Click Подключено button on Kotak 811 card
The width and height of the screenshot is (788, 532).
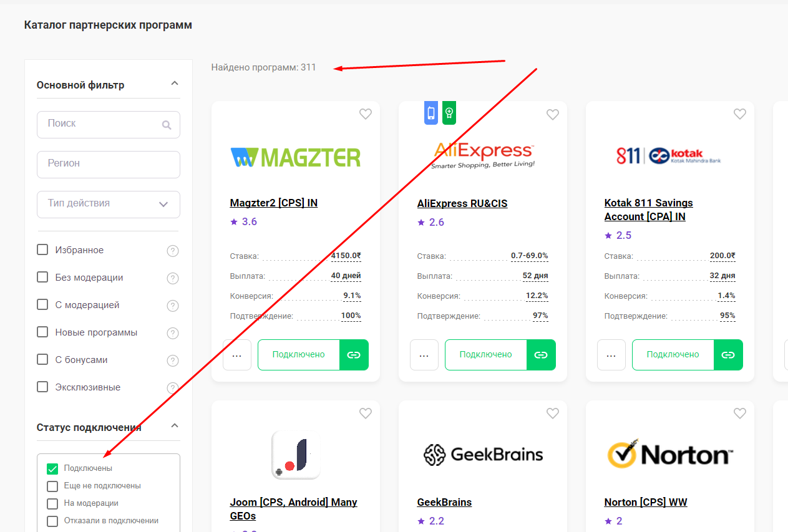pyautogui.click(x=673, y=355)
